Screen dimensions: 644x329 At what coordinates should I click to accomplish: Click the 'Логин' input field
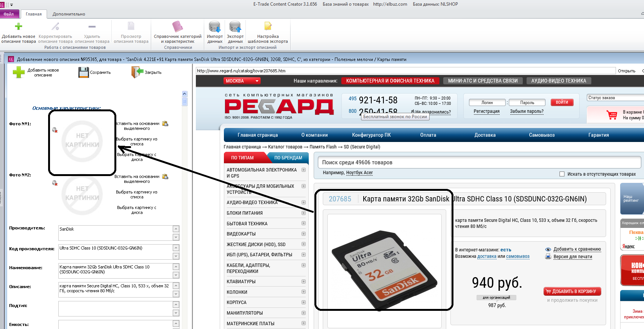pos(487,103)
